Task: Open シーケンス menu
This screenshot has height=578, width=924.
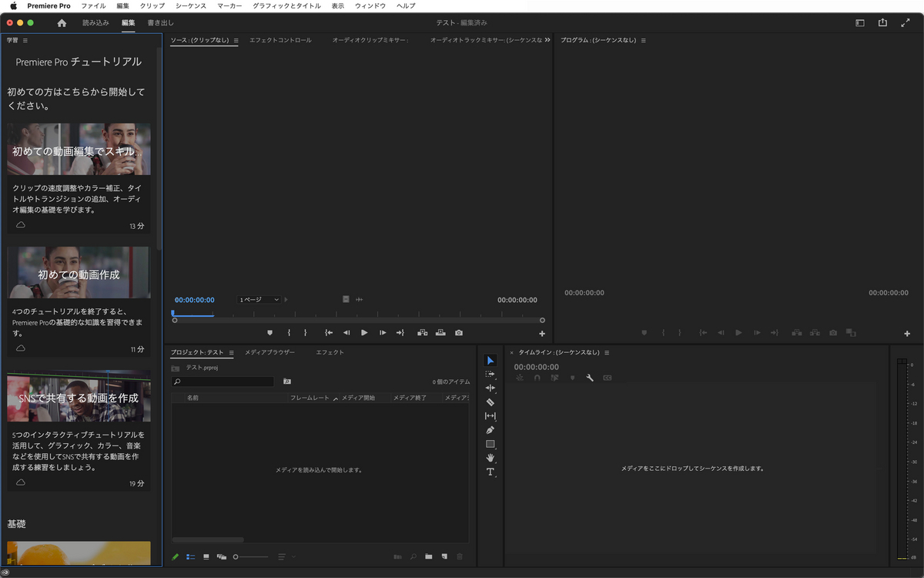Action: (191, 5)
